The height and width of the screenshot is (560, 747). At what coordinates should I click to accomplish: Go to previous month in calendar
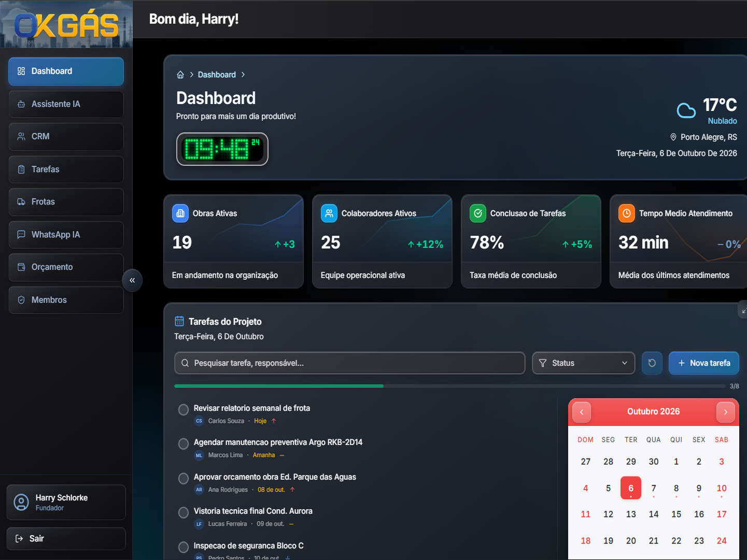point(582,412)
